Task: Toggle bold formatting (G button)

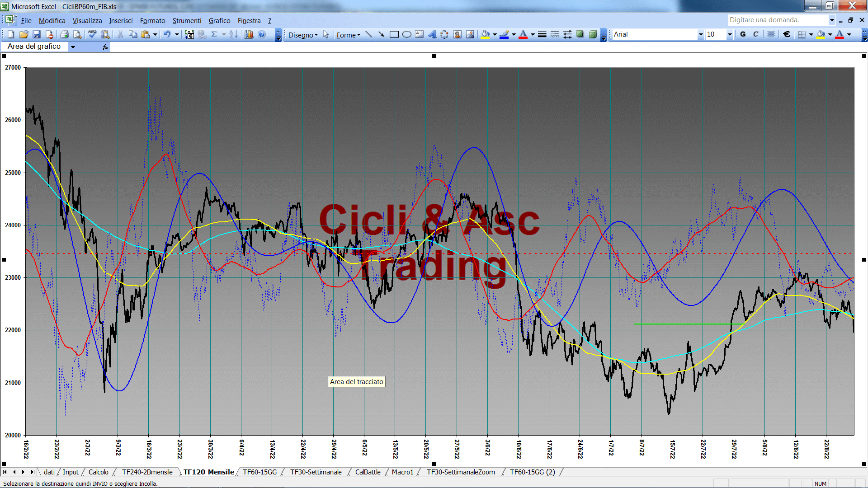Action: pos(743,34)
